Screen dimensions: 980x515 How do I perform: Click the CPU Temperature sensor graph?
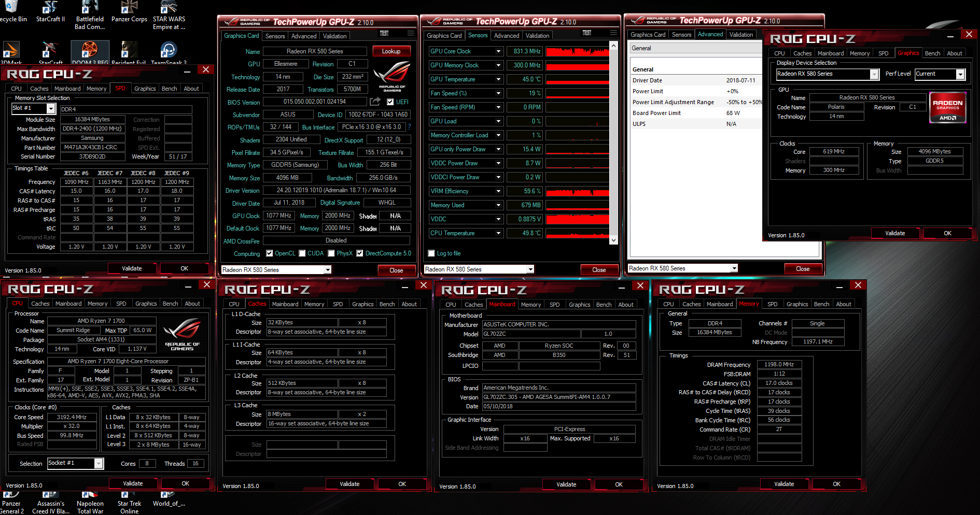point(577,233)
